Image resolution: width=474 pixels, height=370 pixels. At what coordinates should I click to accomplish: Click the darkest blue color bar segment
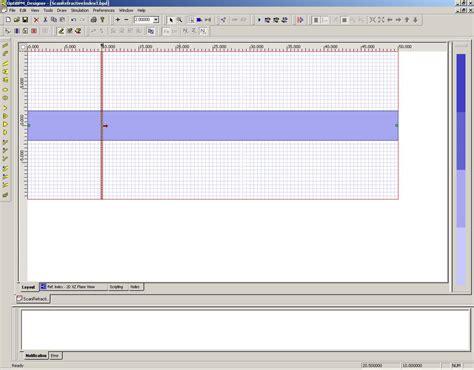coord(461,83)
